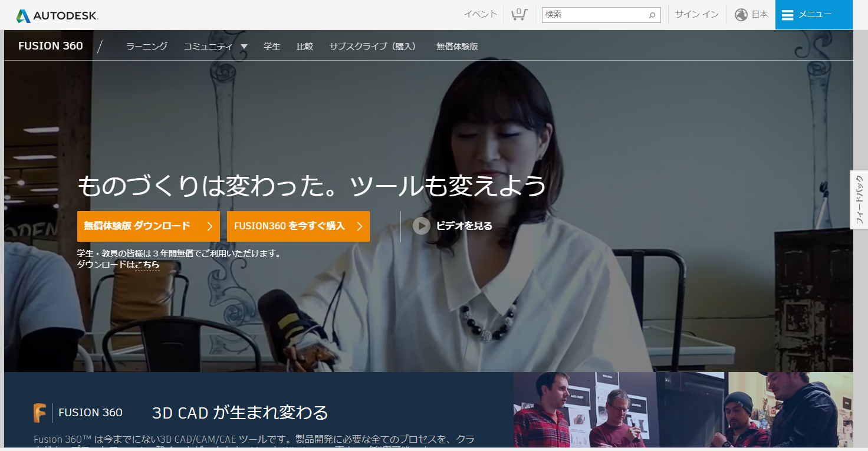Click FUSION360 を今すぐ購入 button
868x451 pixels.
coord(298,226)
